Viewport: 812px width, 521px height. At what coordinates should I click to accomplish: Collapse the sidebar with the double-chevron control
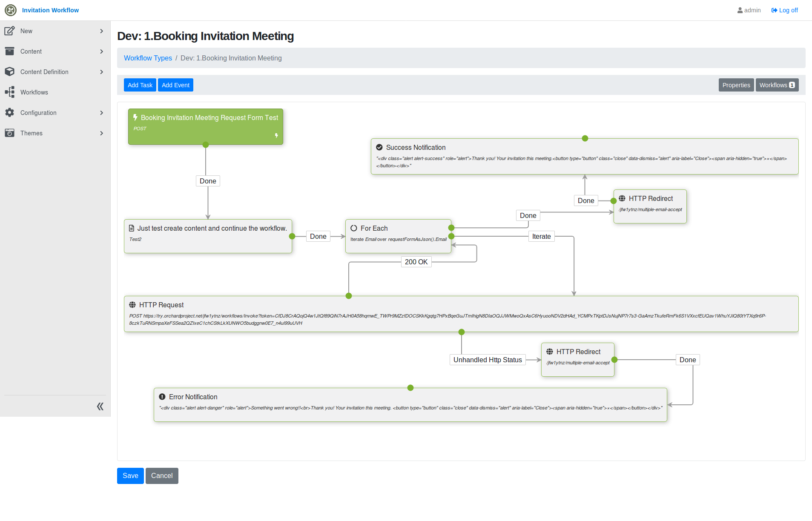click(100, 406)
